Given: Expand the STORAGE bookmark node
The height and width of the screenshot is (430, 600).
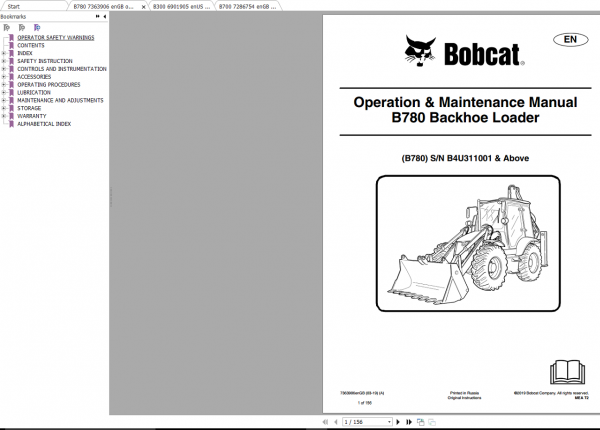Looking at the screenshot, I should [3, 108].
